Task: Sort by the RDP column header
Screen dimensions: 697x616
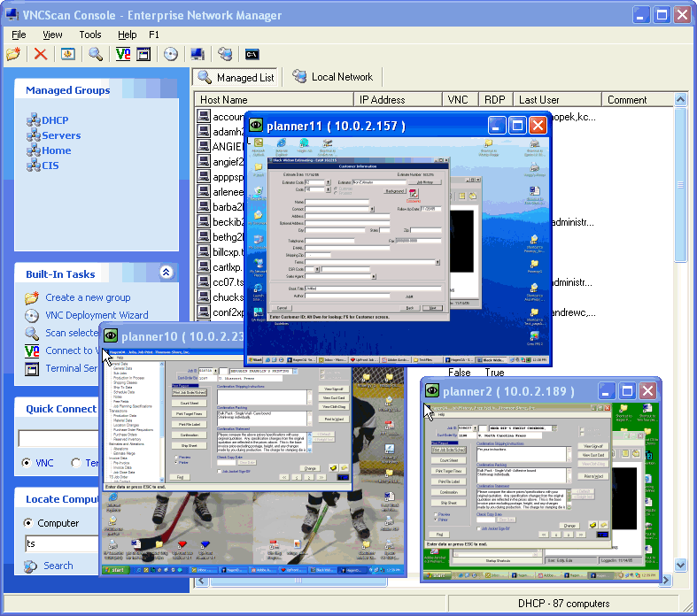Action: coord(496,100)
